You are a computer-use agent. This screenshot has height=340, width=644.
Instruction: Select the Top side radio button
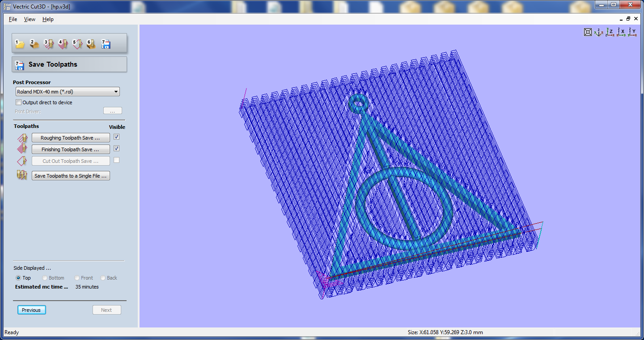tap(18, 278)
